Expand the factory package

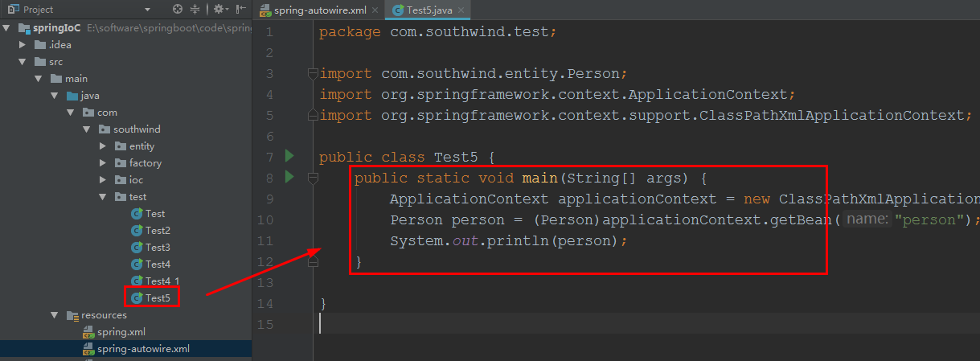pos(102,162)
